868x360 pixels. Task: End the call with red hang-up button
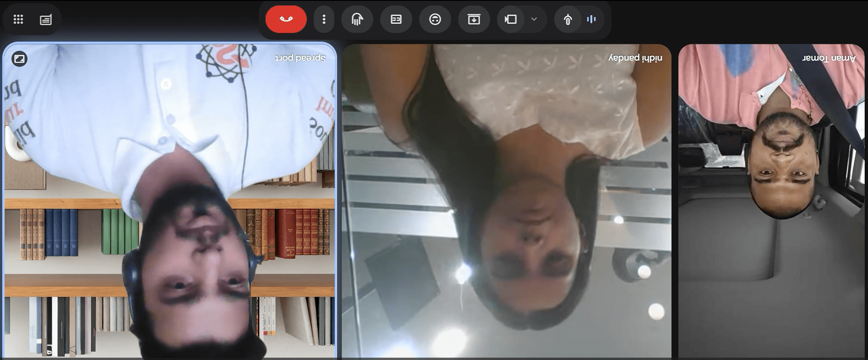[x=286, y=19]
